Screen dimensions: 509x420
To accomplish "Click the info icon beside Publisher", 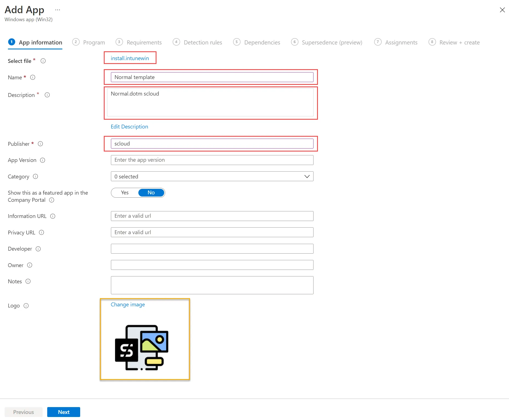I will point(40,144).
